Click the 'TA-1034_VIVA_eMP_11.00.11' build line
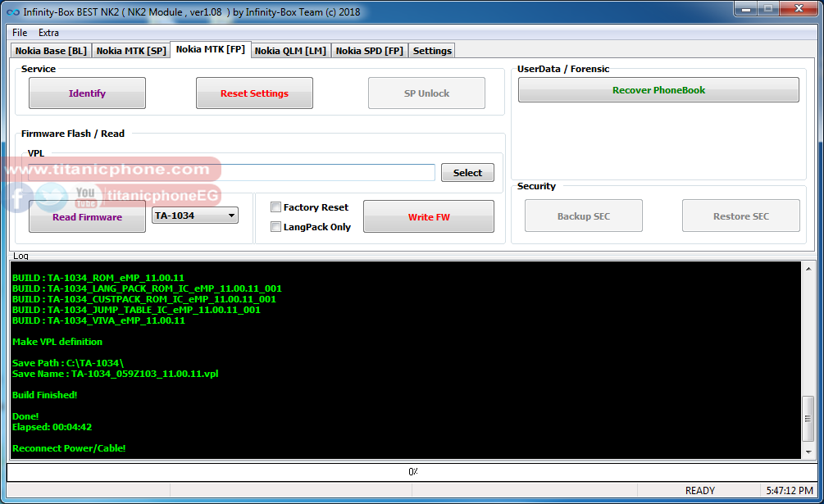Viewport: 824px width, 504px height. point(98,320)
